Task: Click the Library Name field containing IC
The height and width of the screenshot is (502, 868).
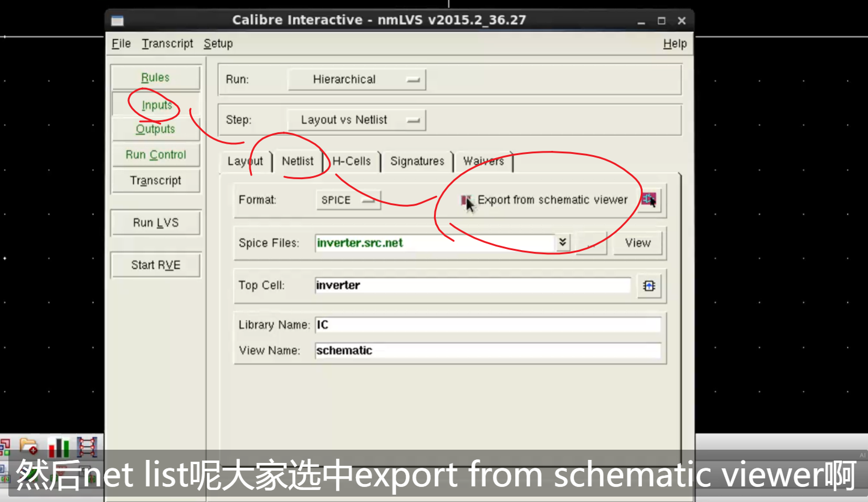Action: (487, 325)
